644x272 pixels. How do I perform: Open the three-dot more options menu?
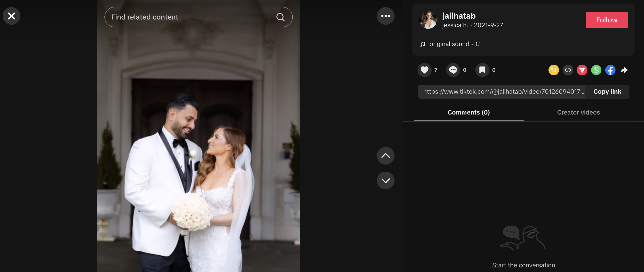click(x=385, y=16)
